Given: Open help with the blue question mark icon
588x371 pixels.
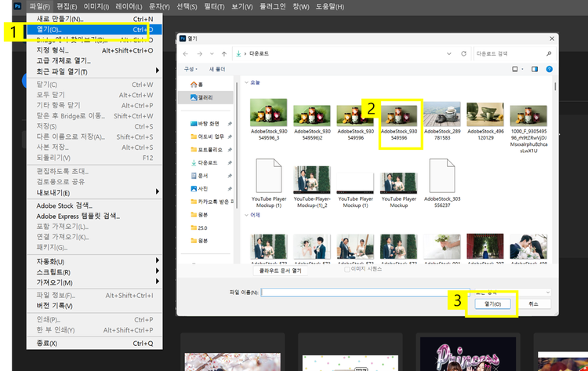Looking at the screenshot, I should tap(549, 69).
